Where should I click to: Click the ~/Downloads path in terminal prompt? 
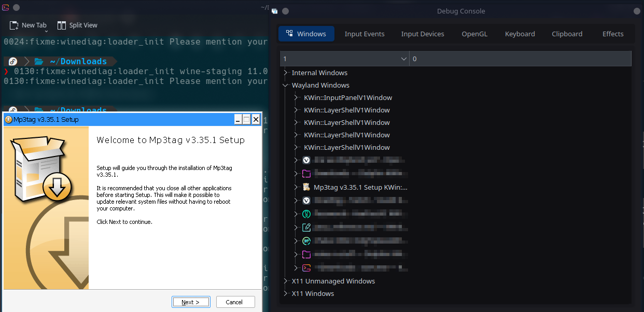pos(78,61)
